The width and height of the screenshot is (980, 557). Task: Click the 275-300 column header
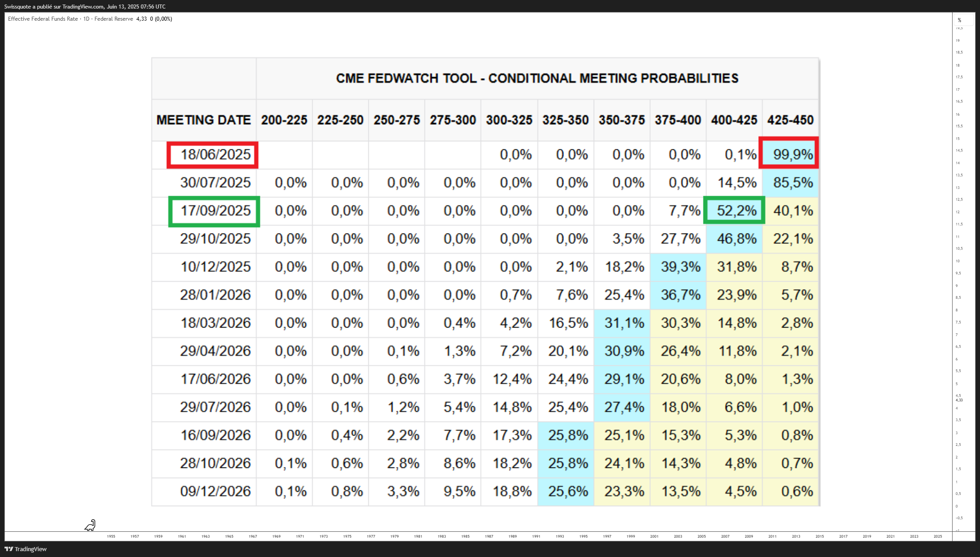pyautogui.click(x=453, y=120)
